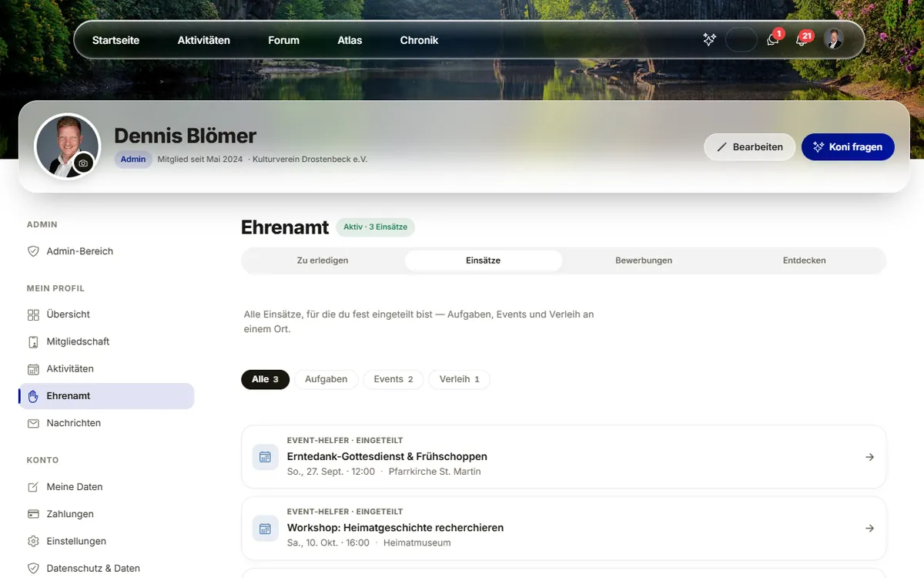Click Dennis Blömer profile picture
This screenshot has width=924, height=578.
coord(67,146)
